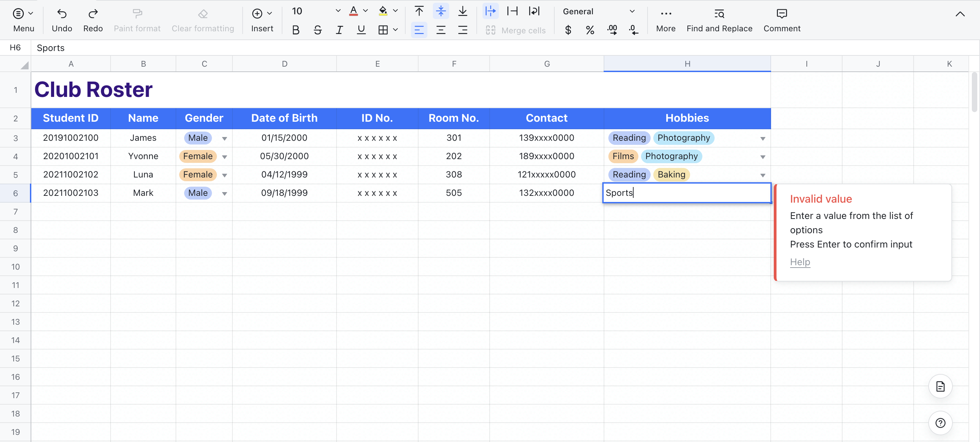980x442 pixels.
Task: Toggle bold formatting
Action: pyautogui.click(x=296, y=30)
